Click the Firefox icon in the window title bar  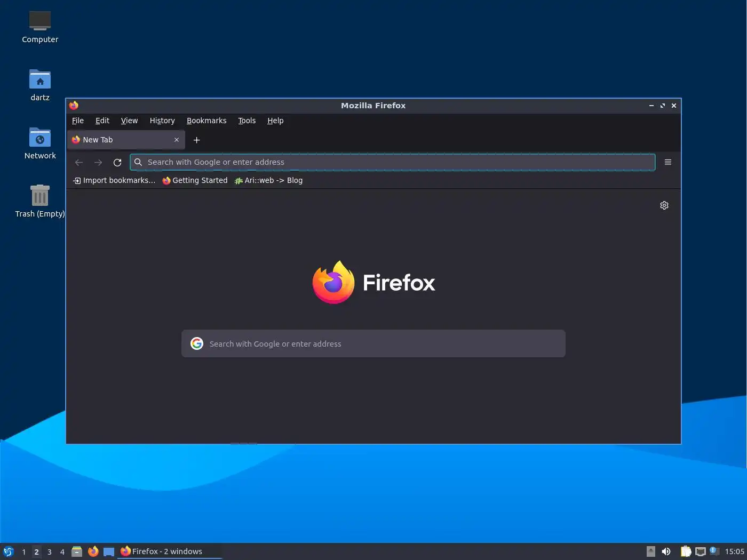point(74,105)
